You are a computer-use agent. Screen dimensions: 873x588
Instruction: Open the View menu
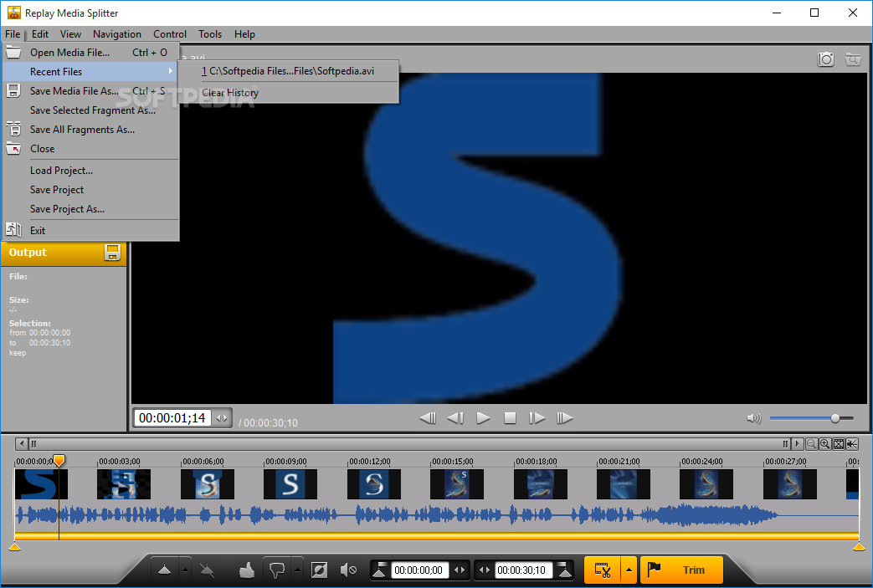(x=70, y=34)
